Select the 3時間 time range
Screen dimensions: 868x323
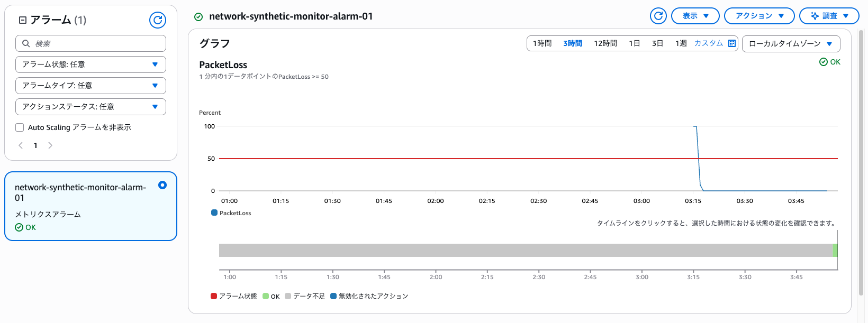[x=573, y=43]
